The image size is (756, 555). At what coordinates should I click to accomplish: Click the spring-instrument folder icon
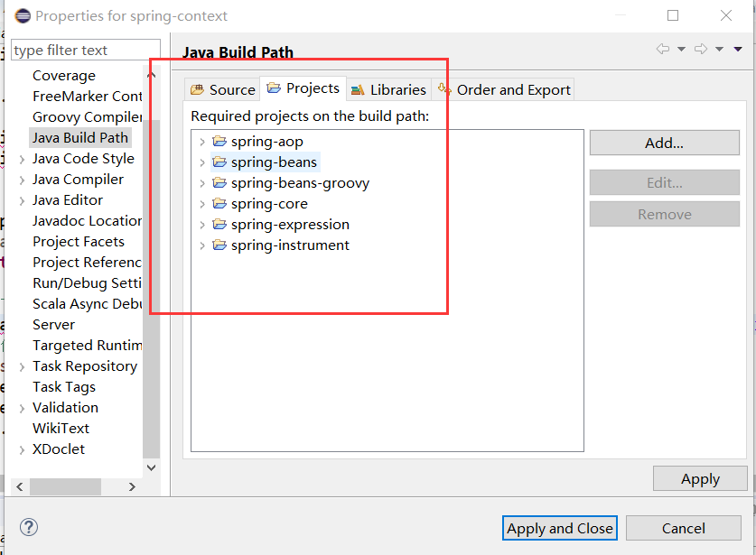click(219, 245)
